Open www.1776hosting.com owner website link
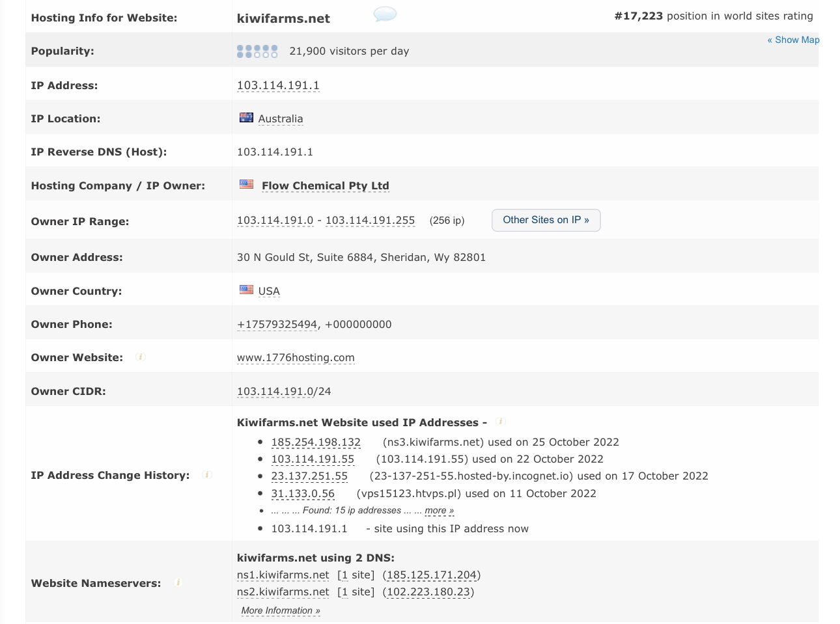Screen dimensions: 840x624 [296, 357]
